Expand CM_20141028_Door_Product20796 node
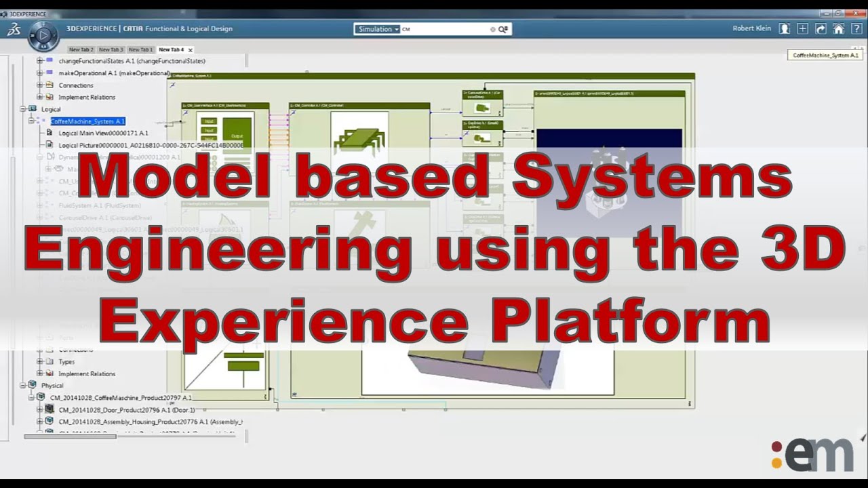Screen dimensions: 868x488 click(39, 410)
